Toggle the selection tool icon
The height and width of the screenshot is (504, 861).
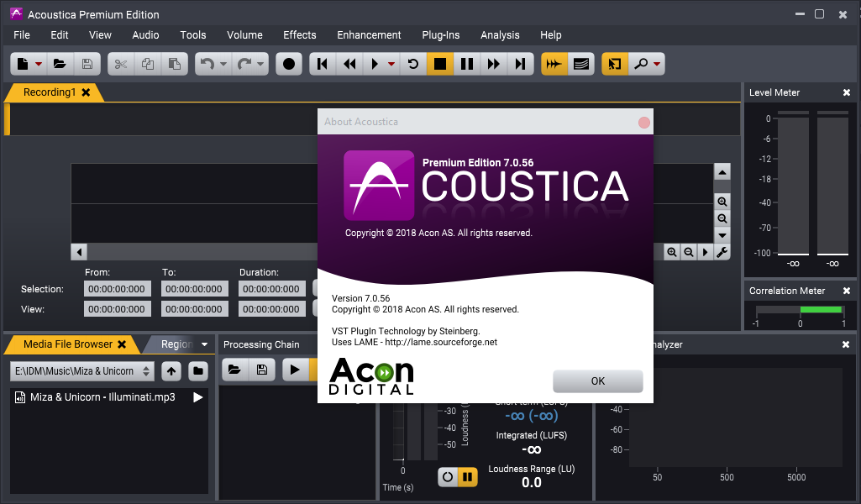[615, 64]
